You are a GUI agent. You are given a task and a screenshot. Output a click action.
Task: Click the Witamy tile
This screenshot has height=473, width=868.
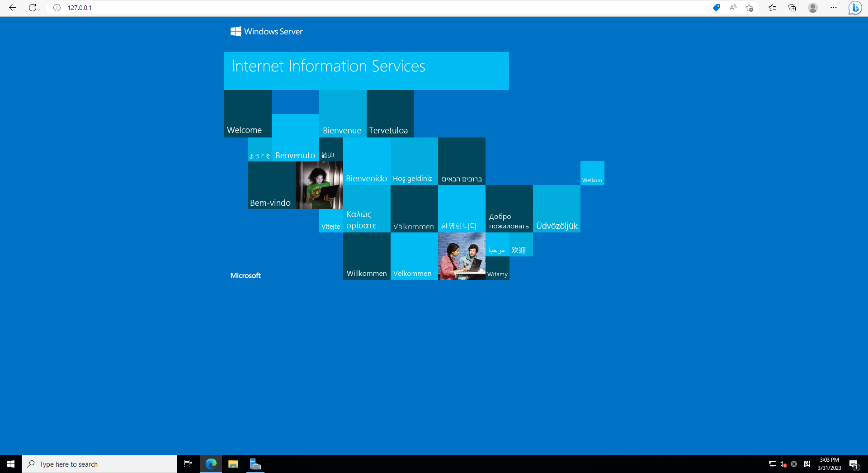[497, 268]
